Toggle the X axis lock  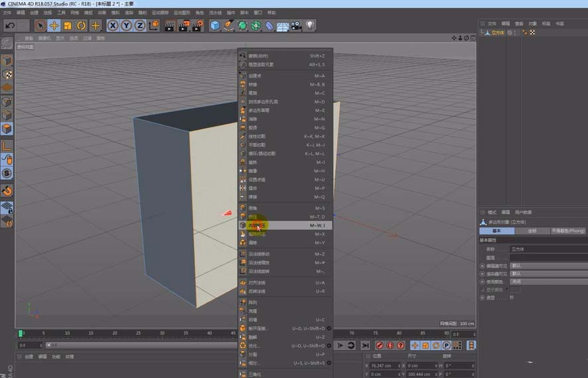113,26
